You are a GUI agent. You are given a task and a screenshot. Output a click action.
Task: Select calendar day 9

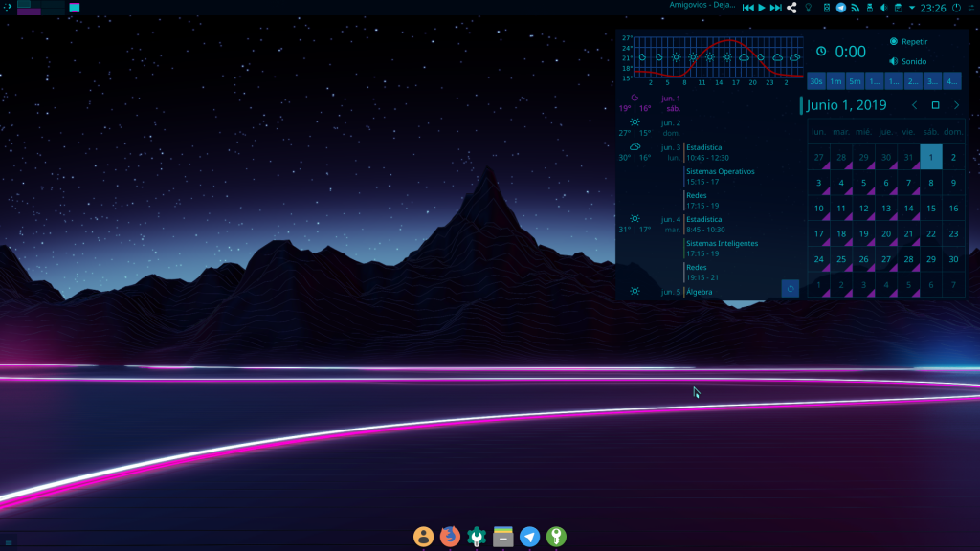pos(953,183)
